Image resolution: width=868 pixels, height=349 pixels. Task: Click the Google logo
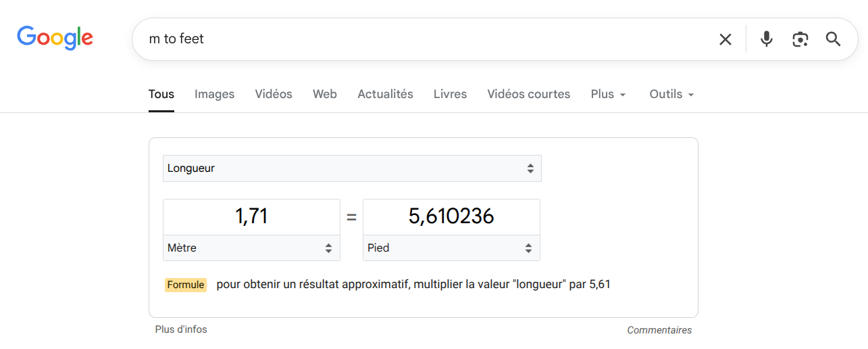click(x=55, y=38)
